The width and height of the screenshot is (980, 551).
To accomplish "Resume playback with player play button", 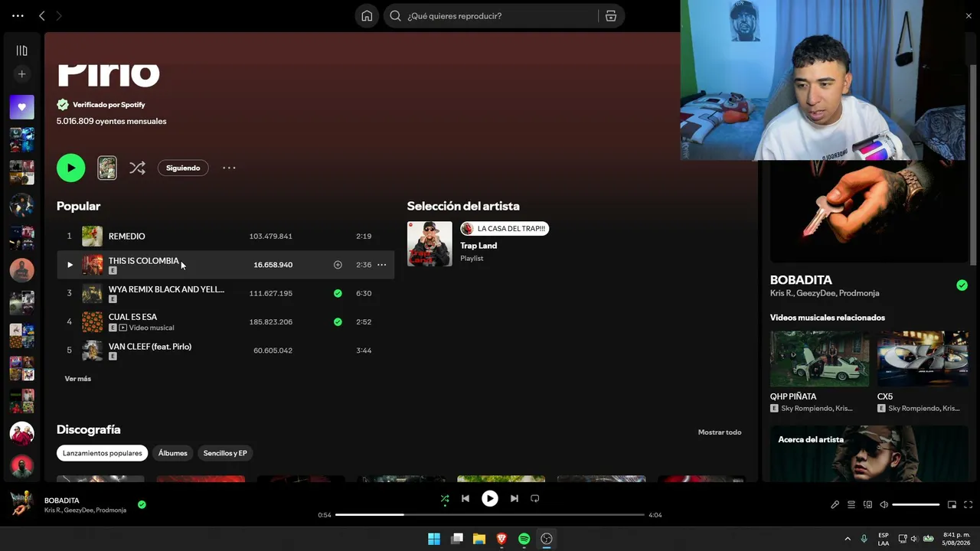I will click(x=489, y=499).
